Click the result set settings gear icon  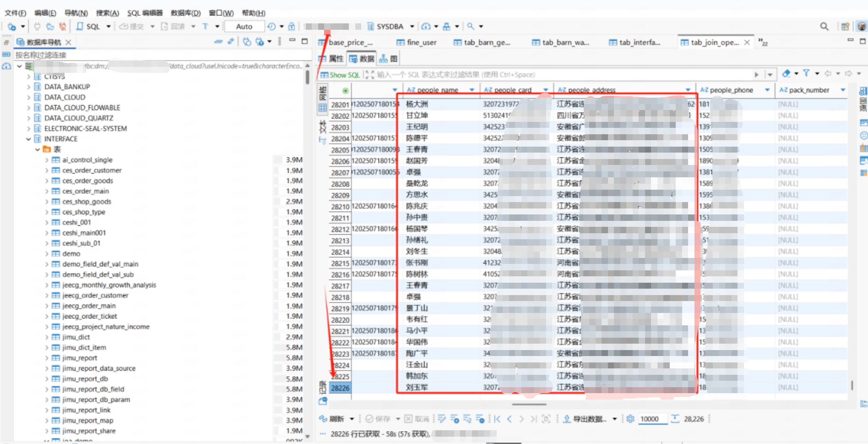pos(630,419)
